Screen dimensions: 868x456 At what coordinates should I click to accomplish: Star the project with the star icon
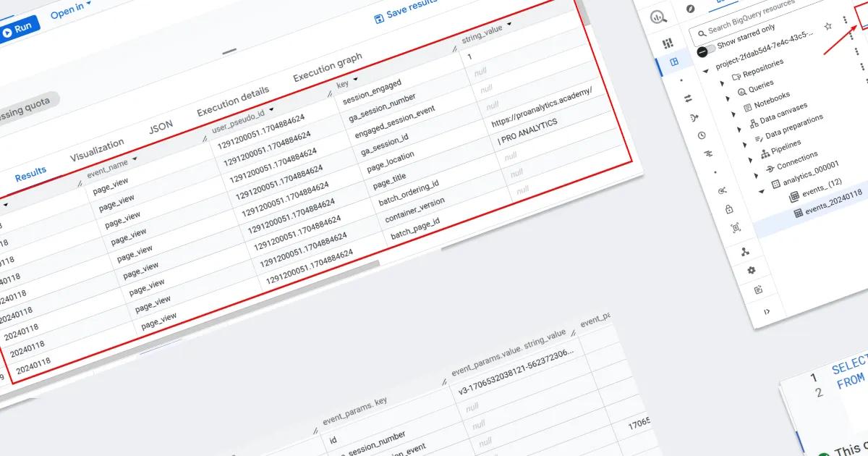pyautogui.click(x=828, y=26)
